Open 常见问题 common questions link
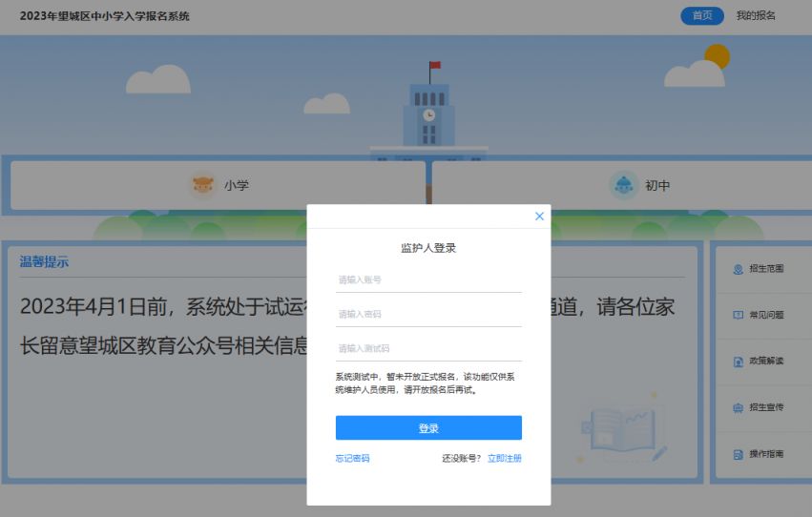 (x=766, y=315)
